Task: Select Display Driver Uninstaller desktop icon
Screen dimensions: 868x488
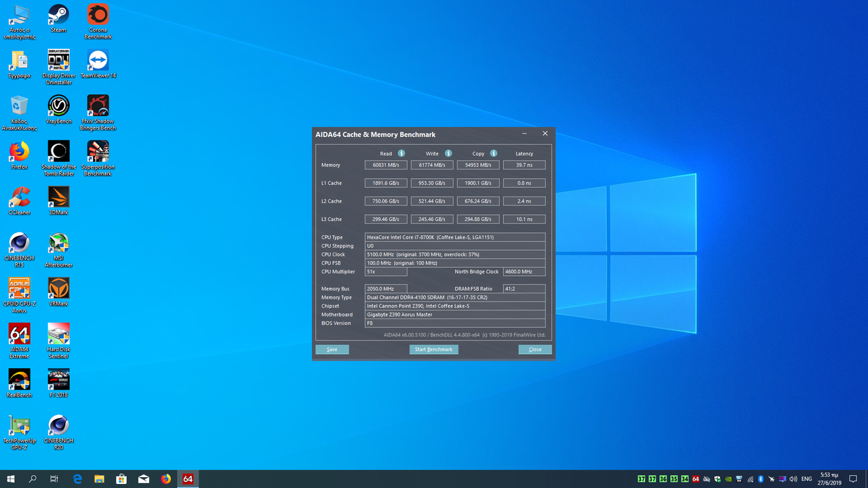Action: pos(58,67)
